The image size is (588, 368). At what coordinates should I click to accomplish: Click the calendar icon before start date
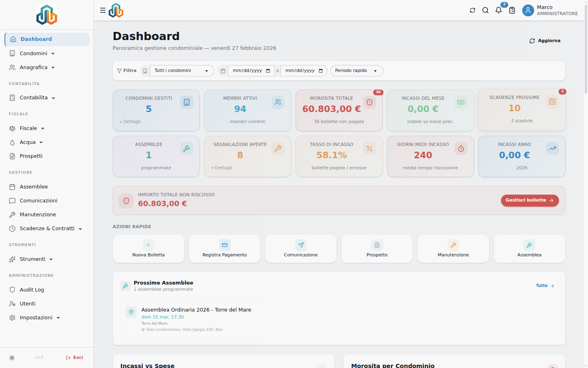coord(223,71)
